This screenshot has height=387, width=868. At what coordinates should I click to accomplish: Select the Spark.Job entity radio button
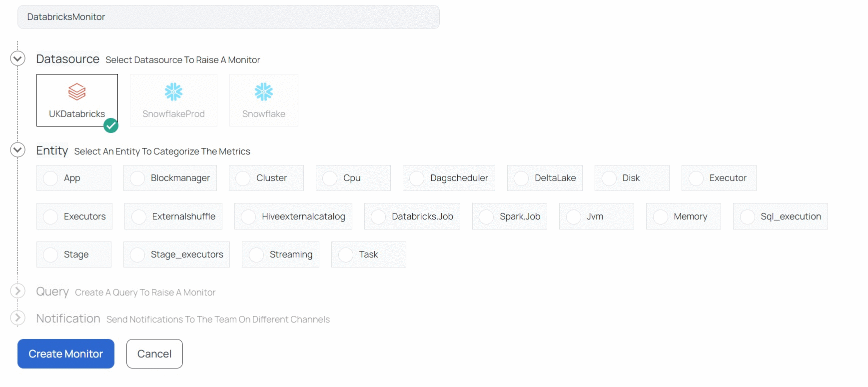click(486, 216)
